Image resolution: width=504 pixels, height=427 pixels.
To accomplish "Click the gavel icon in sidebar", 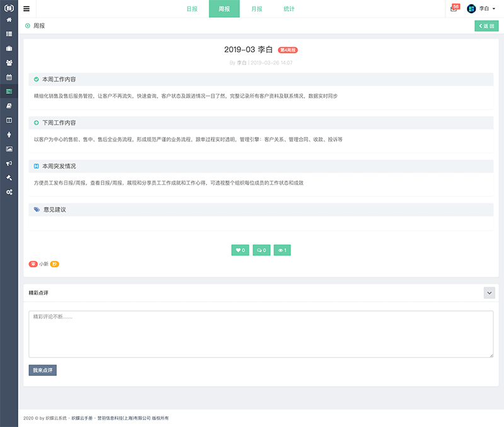I will click(9, 177).
